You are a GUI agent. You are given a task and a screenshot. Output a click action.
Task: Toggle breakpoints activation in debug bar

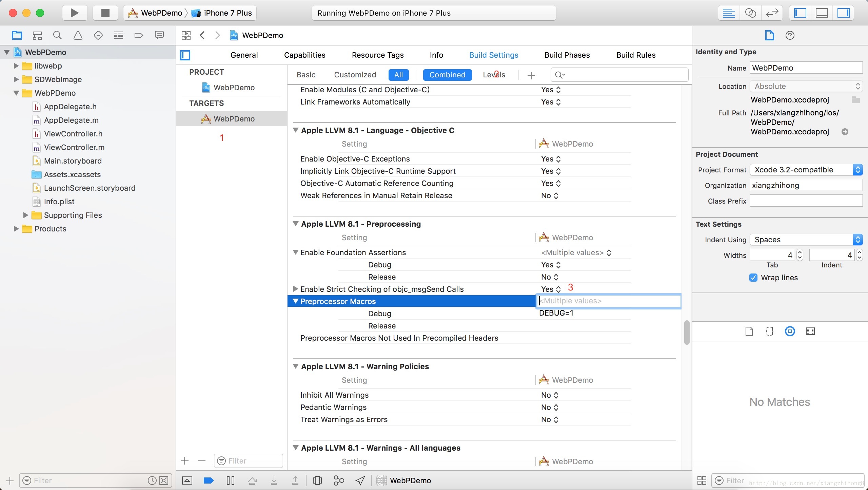(209, 480)
